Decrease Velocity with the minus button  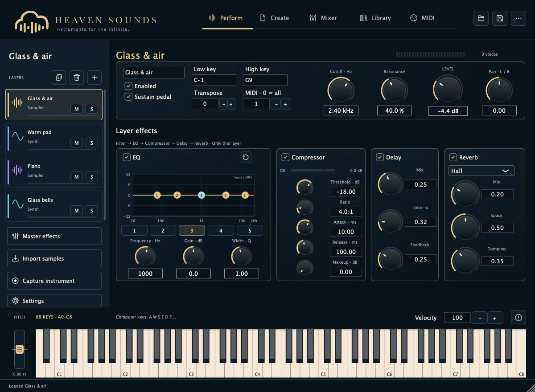click(480, 318)
